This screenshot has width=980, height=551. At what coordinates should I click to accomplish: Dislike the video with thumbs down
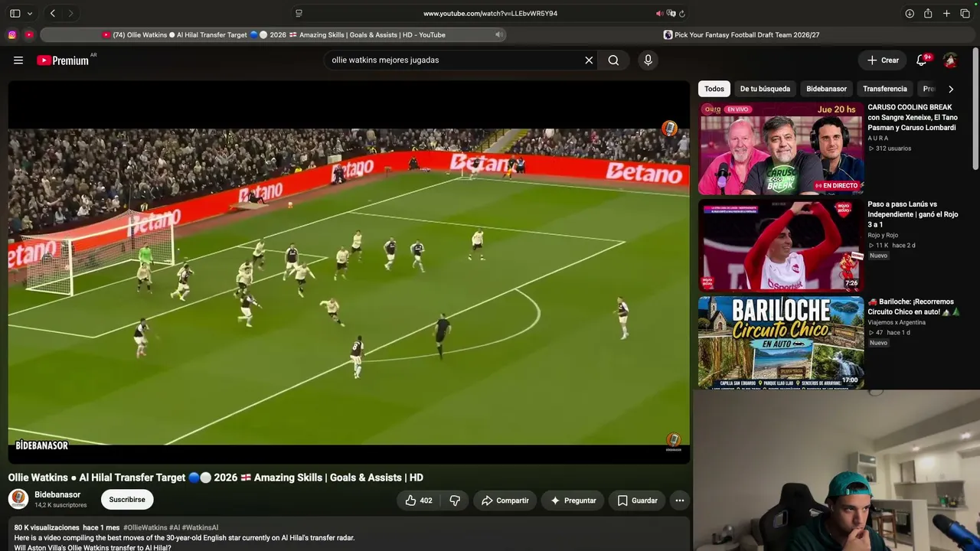455,500
